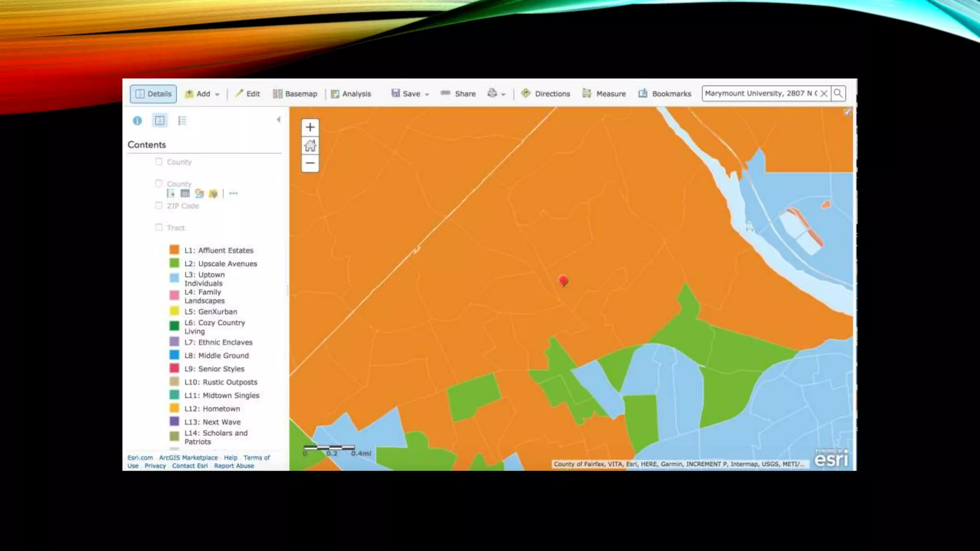Image resolution: width=980 pixels, height=551 pixels.
Task: Toggle the first County layer checkbox
Action: tap(159, 162)
